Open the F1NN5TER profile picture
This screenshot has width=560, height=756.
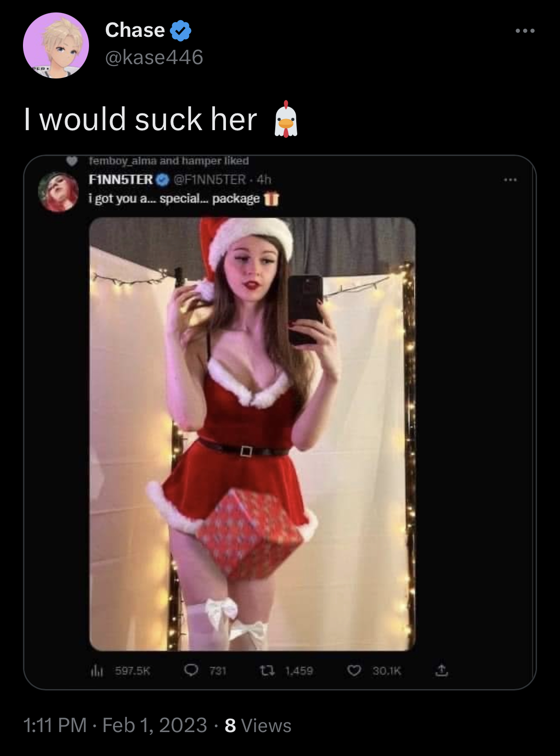(x=58, y=192)
